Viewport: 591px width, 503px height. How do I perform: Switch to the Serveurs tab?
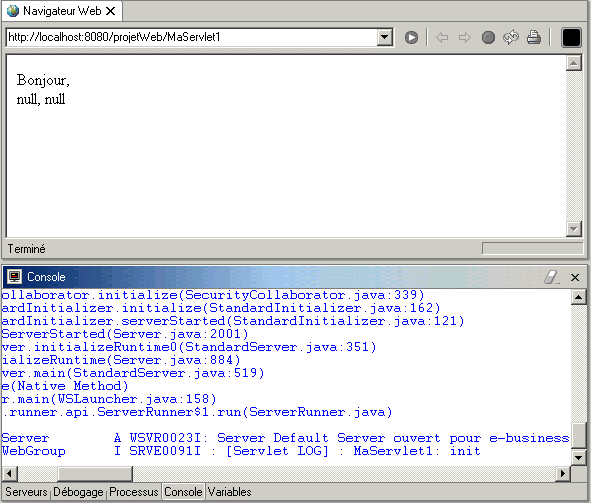[x=26, y=492]
